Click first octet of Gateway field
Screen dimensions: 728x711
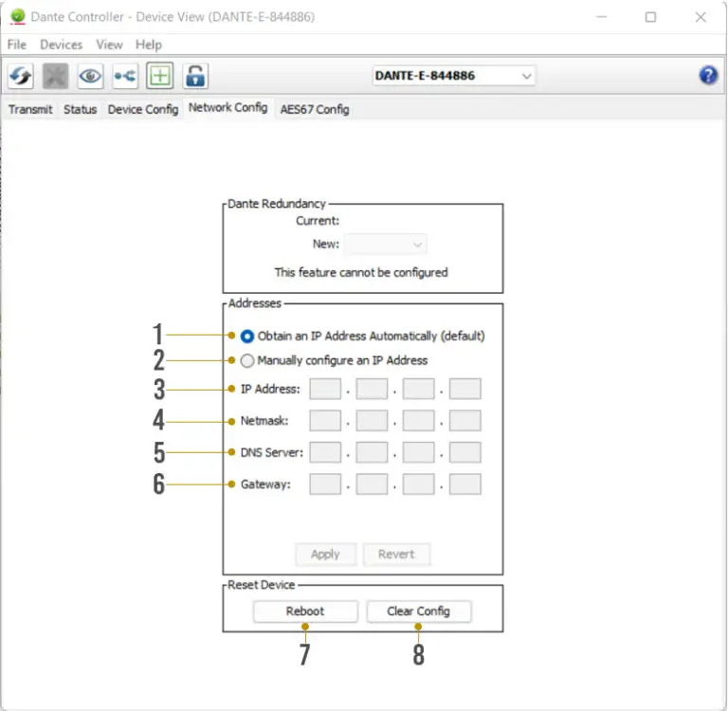click(x=325, y=484)
